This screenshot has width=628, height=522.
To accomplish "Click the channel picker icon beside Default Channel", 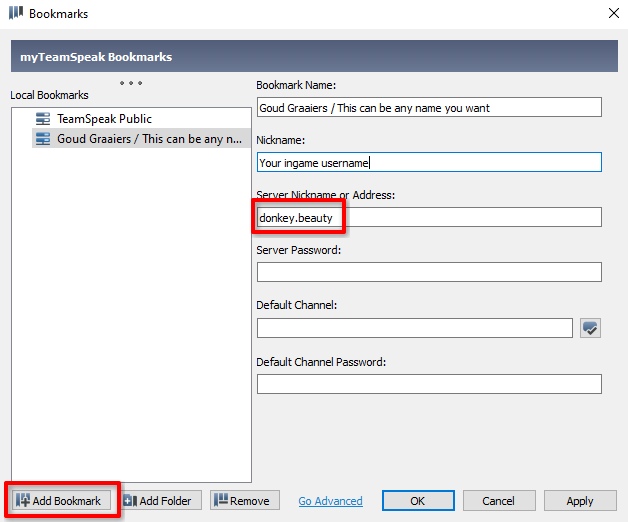I will 590,328.
